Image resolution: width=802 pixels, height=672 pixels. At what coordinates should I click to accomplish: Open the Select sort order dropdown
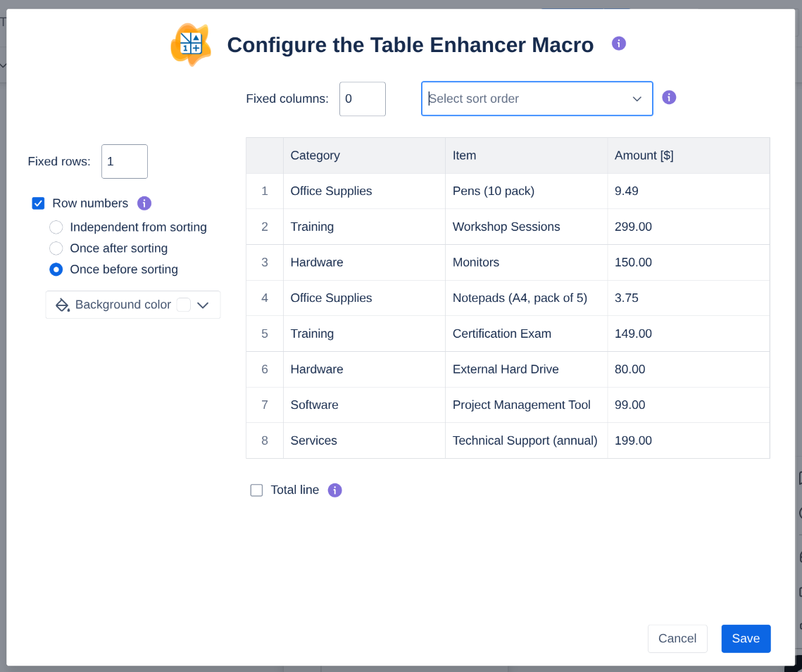(x=537, y=99)
